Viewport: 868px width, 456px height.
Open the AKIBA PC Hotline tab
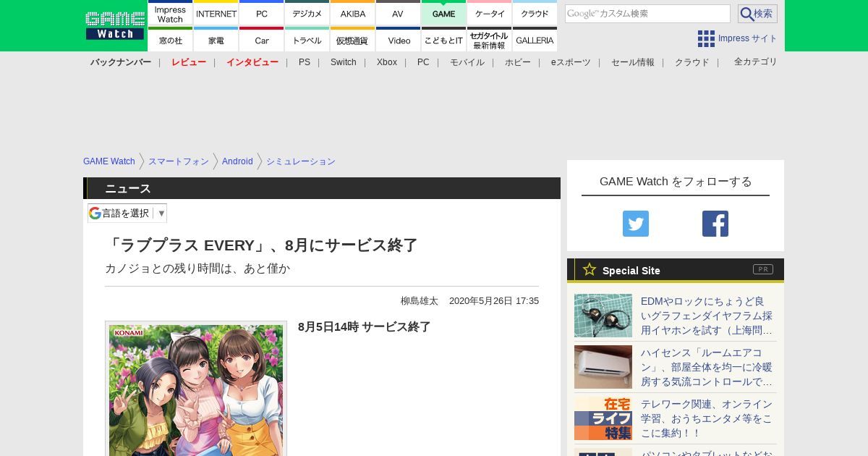353,13
